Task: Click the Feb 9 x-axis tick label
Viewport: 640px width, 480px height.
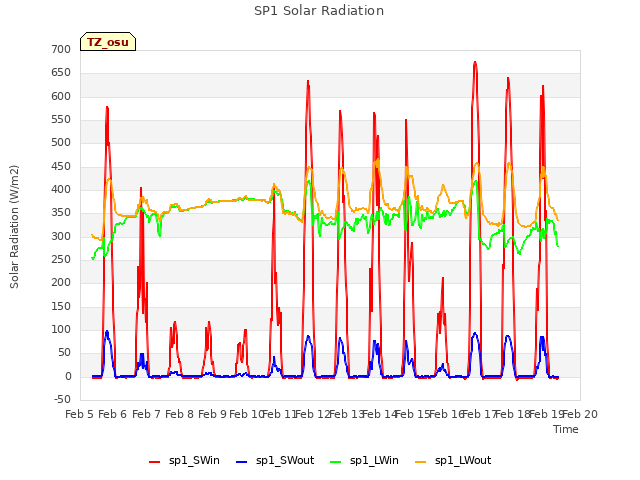Action: [x=212, y=414]
